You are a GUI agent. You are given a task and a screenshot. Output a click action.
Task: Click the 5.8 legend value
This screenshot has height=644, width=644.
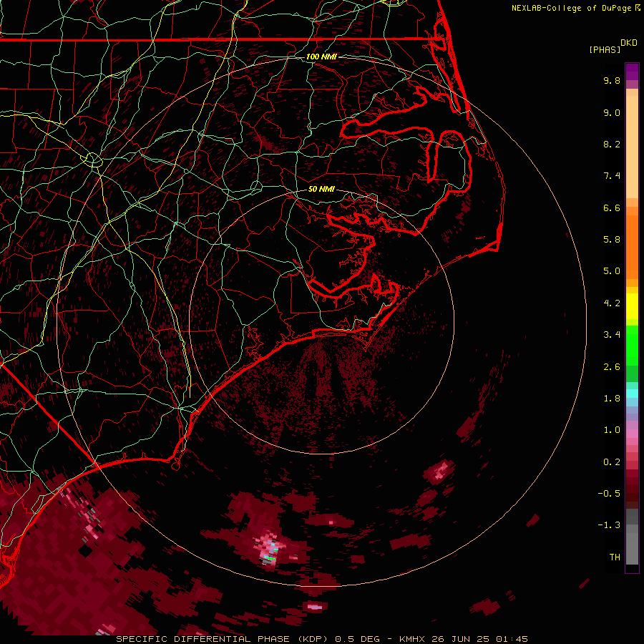coord(612,240)
